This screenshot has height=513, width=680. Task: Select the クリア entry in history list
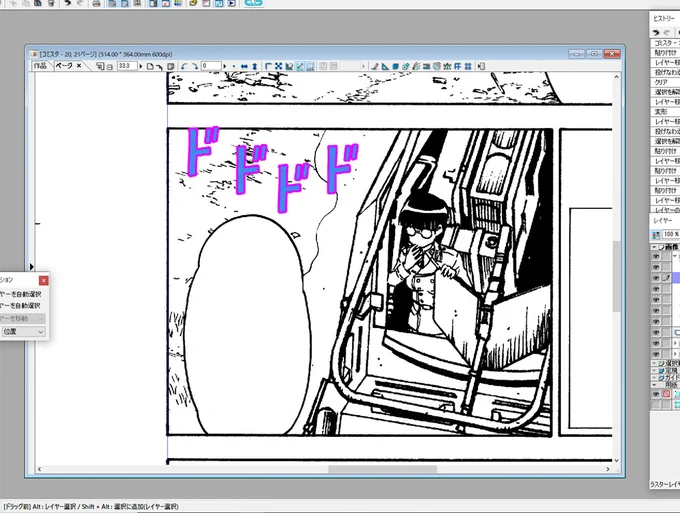point(665,82)
